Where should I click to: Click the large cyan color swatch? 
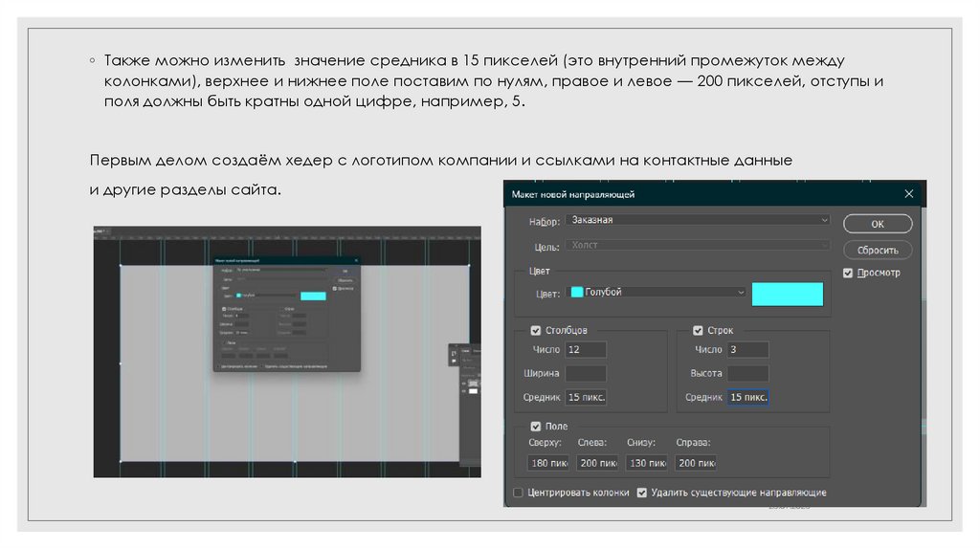(787, 294)
